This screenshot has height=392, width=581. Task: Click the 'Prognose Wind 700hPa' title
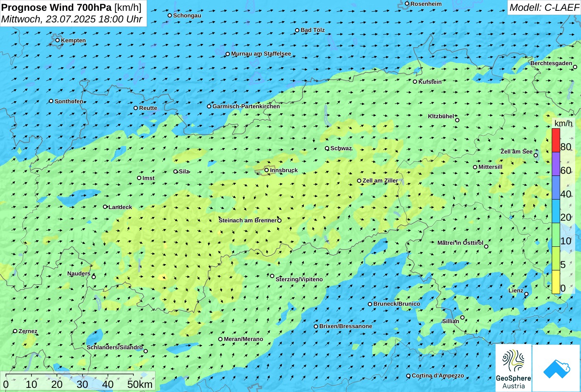[x=57, y=7]
